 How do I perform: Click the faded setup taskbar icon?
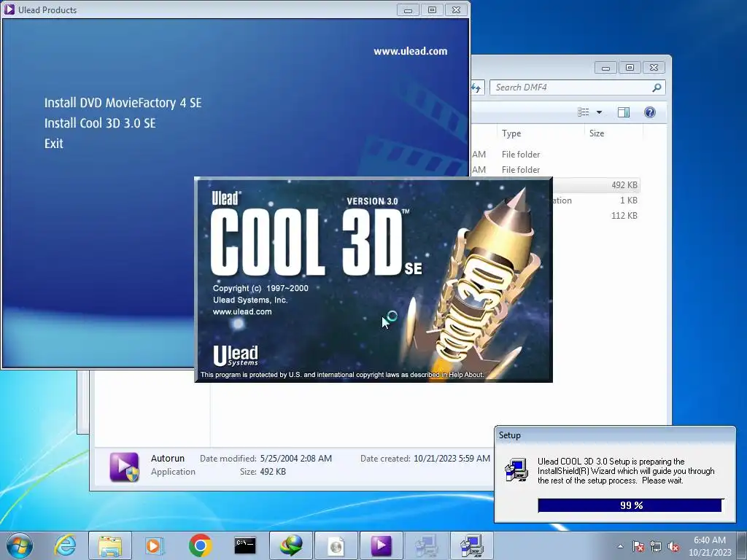coord(426,545)
